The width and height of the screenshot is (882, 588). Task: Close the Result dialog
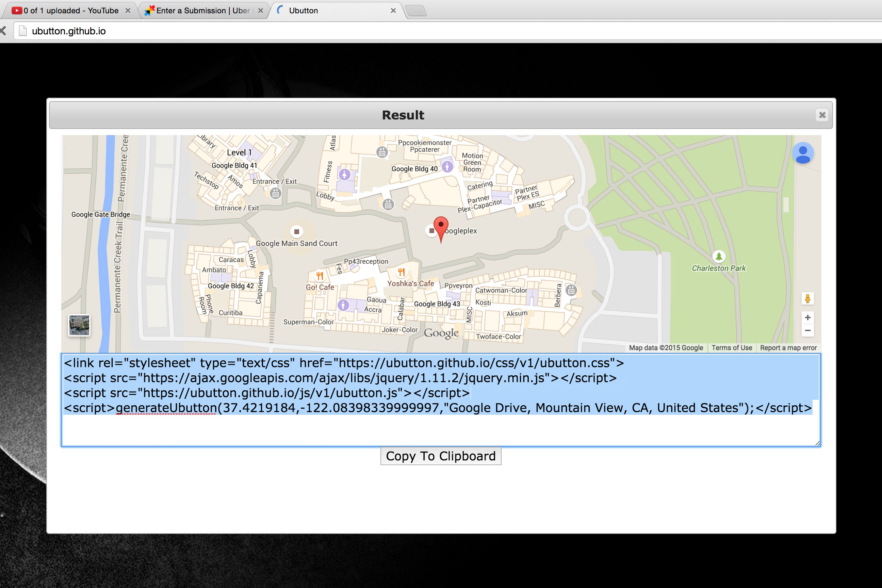822,115
